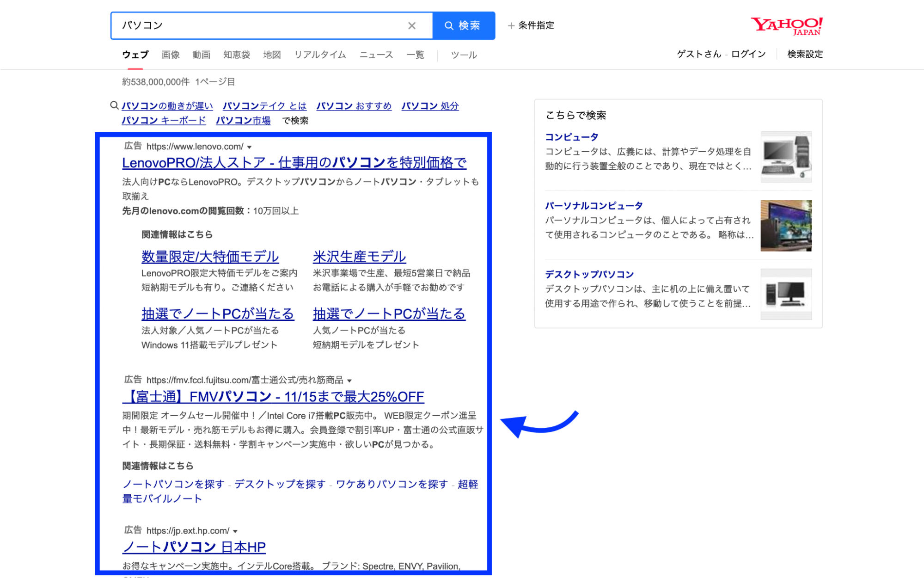Click the magnifier icon beside search suggestions

coord(114,105)
